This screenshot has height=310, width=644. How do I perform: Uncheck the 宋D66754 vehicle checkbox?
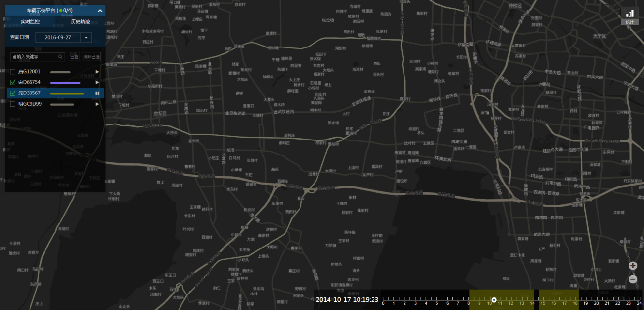pyautogui.click(x=13, y=82)
